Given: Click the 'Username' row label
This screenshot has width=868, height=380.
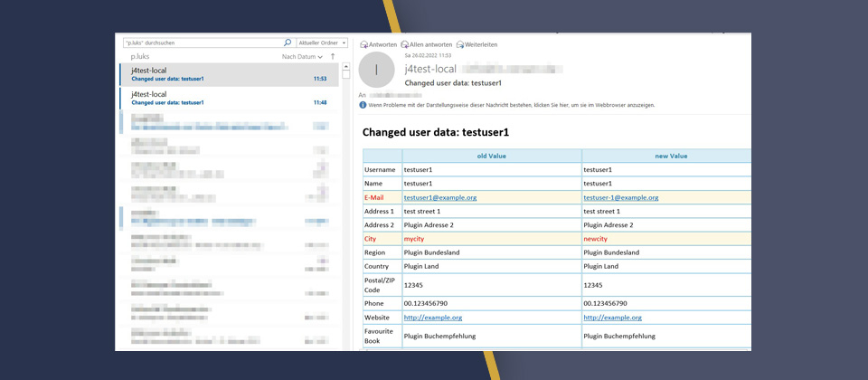Looking at the screenshot, I should [380, 169].
